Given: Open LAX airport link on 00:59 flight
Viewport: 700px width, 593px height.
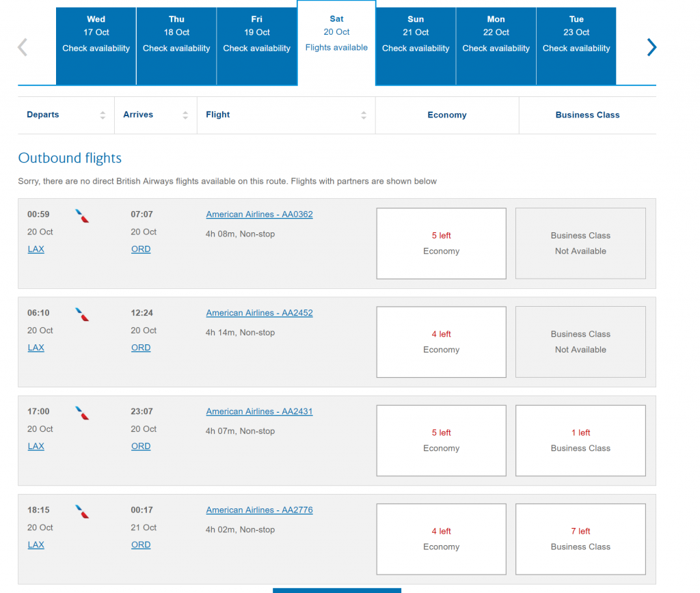Looking at the screenshot, I should click(x=36, y=249).
